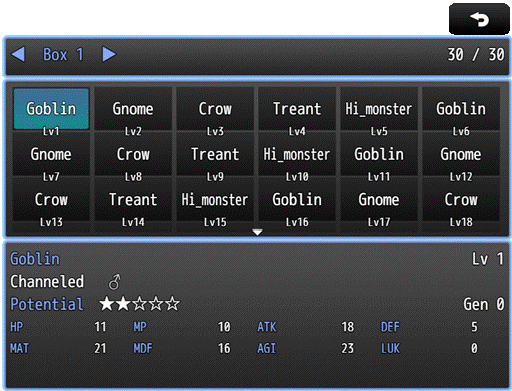Click the potential star rating
The height and width of the screenshot is (391, 512).
pyautogui.click(x=140, y=304)
